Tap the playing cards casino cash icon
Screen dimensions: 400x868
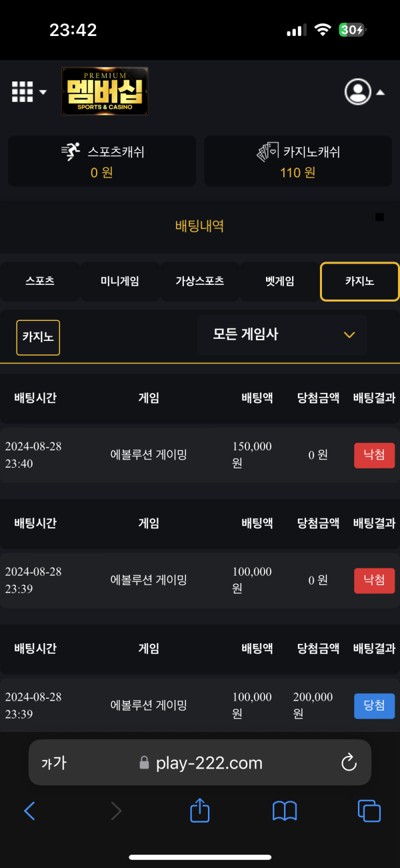268,152
